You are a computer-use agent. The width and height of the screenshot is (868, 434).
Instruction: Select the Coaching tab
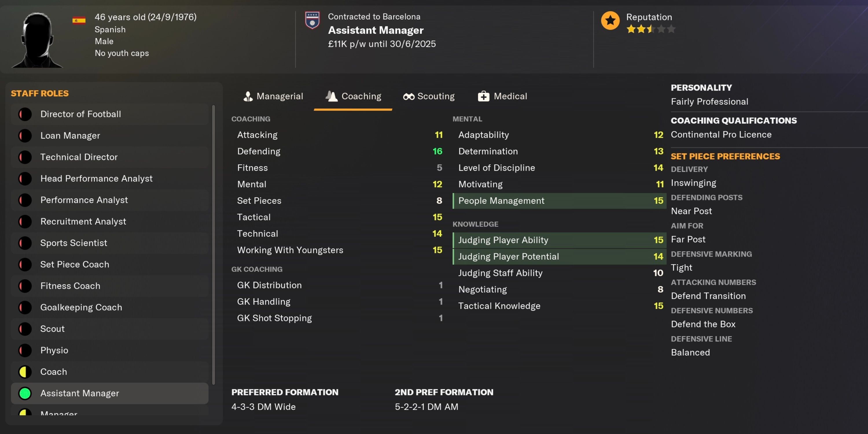click(x=353, y=96)
